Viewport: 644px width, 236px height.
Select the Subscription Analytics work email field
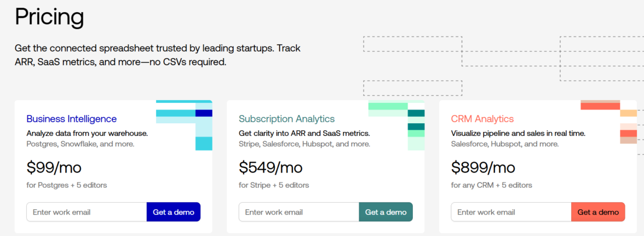tap(298, 212)
